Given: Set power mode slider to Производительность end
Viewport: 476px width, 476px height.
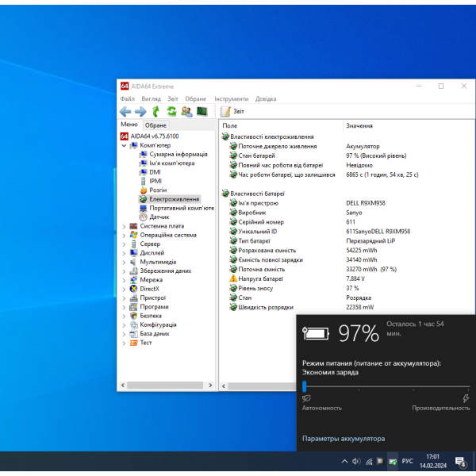Looking at the screenshot, I should [470, 386].
